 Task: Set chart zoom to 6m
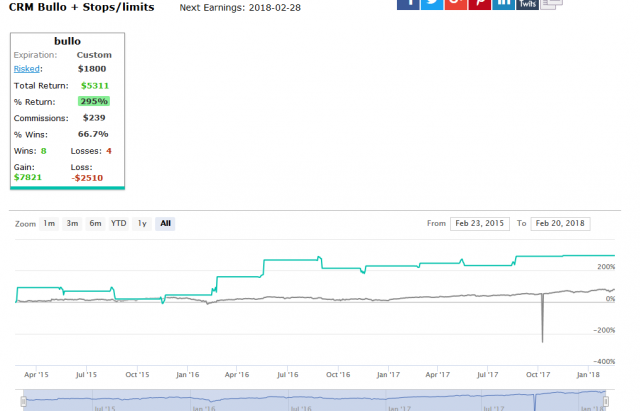95,223
